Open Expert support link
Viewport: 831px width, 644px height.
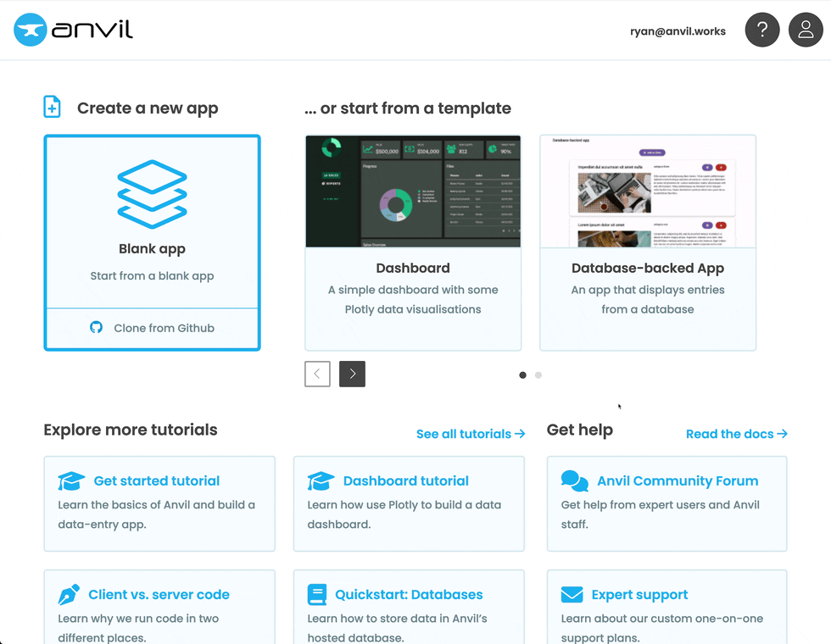[639, 595]
